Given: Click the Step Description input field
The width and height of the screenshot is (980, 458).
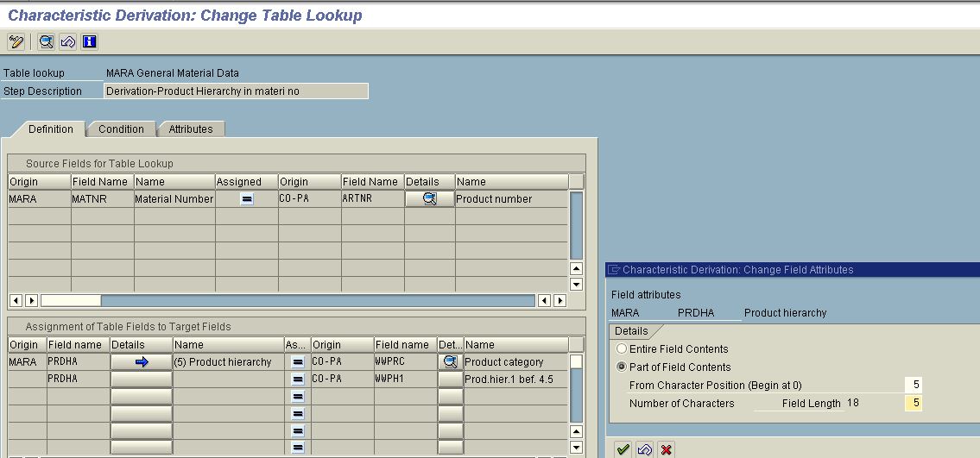Looking at the screenshot, I should coord(237,91).
